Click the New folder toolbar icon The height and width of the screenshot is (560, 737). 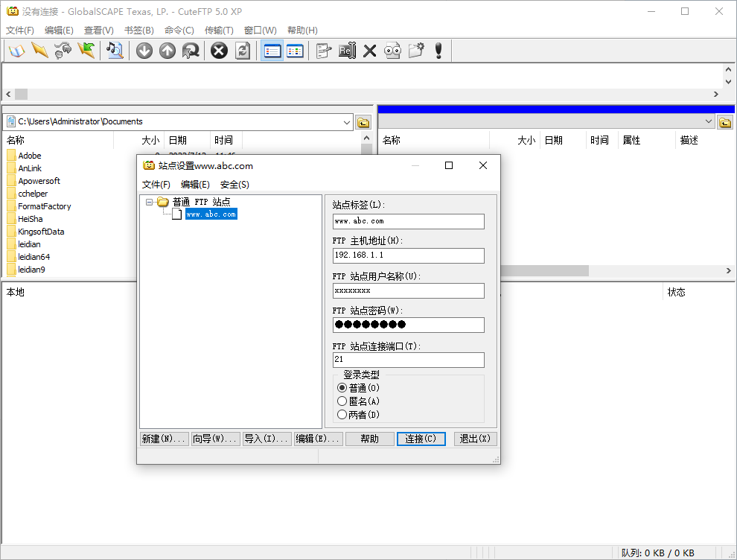[416, 51]
